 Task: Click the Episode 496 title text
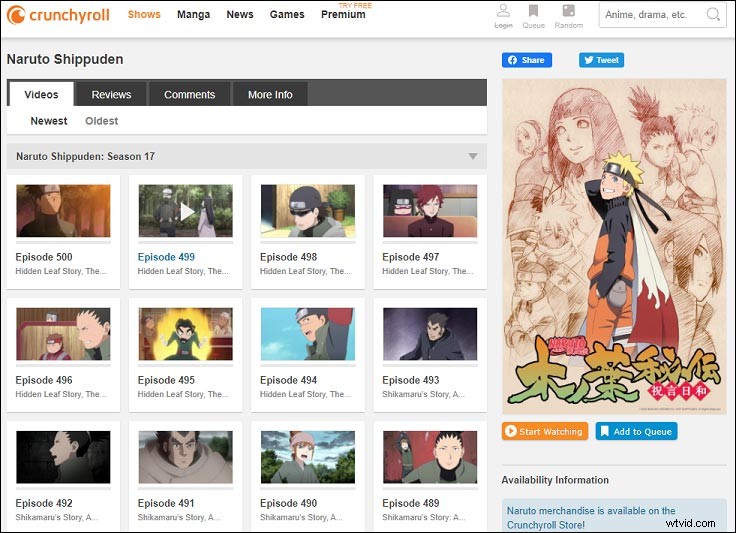[x=44, y=380]
